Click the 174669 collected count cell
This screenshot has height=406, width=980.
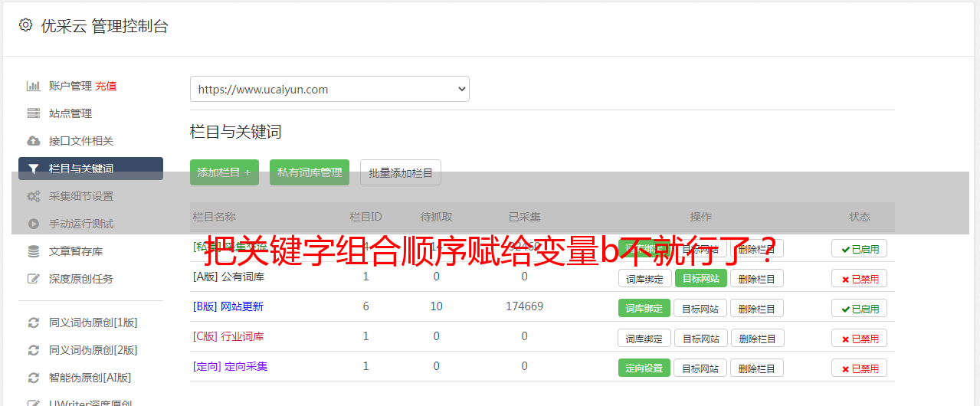point(525,306)
